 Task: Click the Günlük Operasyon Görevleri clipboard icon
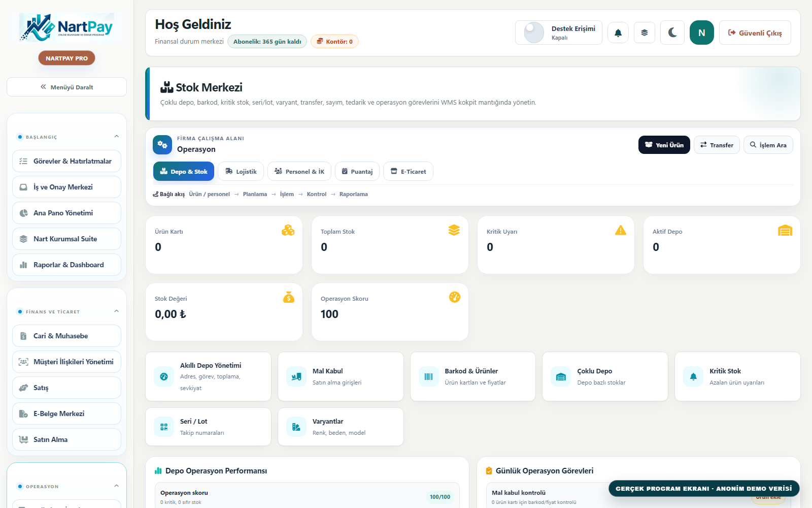click(x=489, y=471)
